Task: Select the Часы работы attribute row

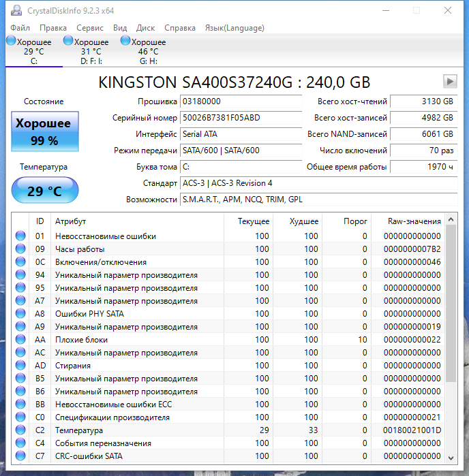Action: [x=136, y=249]
